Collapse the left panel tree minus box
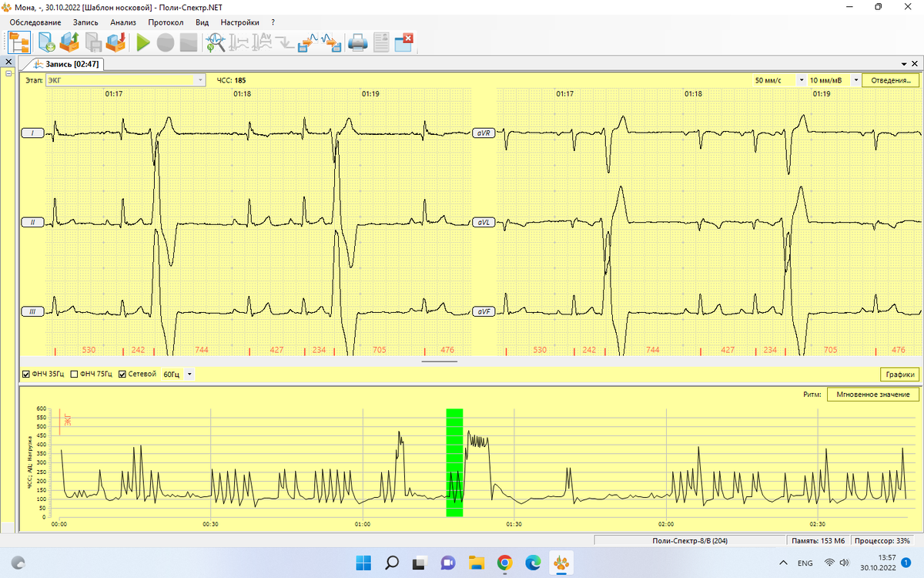This screenshot has height=578, width=924. pyautogui.click(x=8, y=74)
